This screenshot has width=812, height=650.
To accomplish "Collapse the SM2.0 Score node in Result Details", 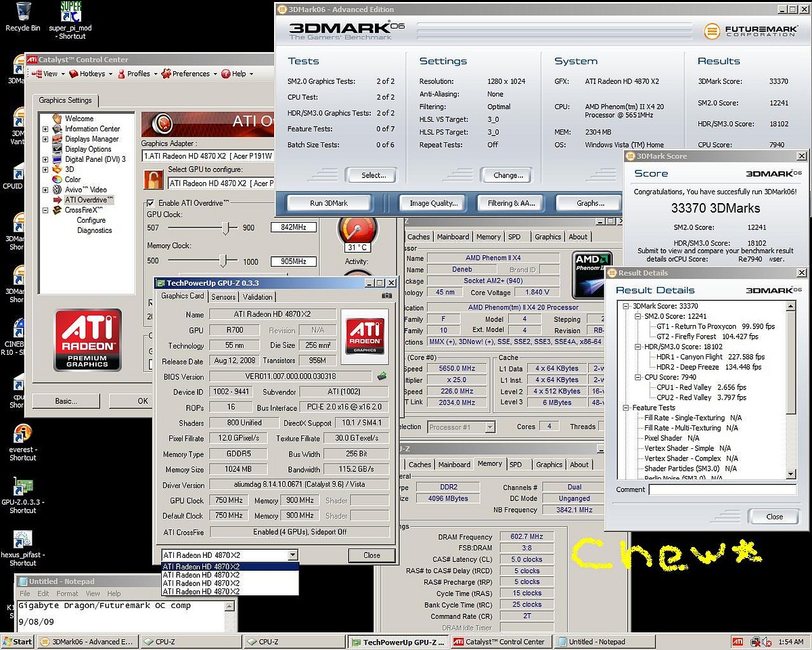I will 637,316.
